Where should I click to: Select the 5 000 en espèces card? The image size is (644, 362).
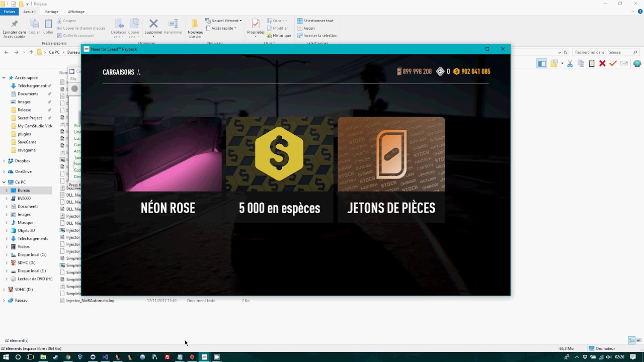[279, 169]
